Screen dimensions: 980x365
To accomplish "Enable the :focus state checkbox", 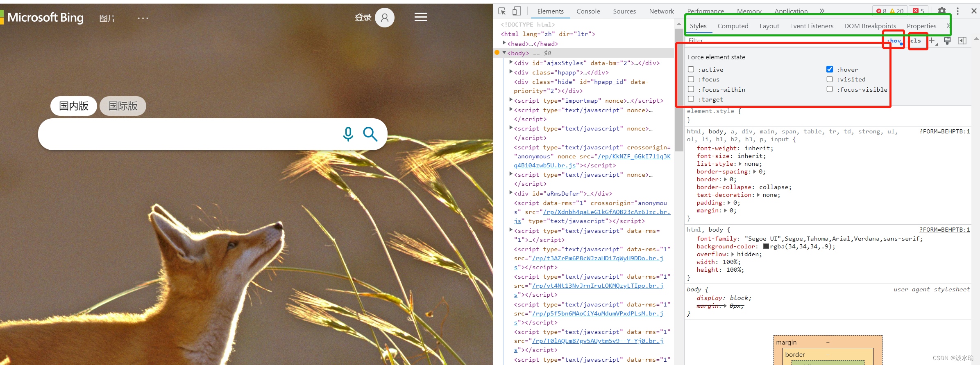I will coord(691,79).
